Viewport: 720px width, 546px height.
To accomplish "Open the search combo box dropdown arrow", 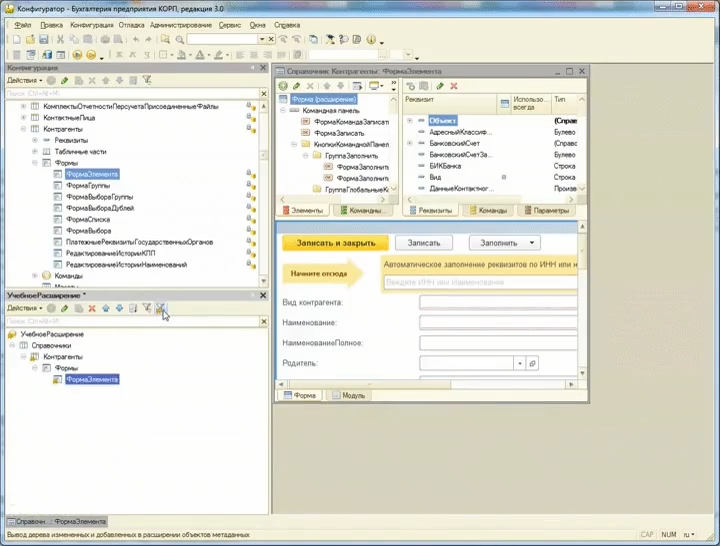I will pos(262,39).
